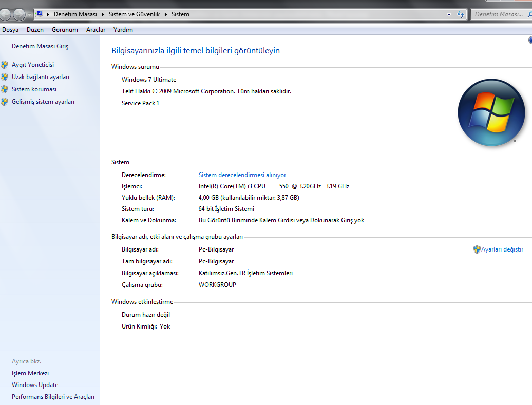Image resolution: width=532 pixels, height=405 pixels.
Task: Open Performans Bilgileri ve Araçları link
Action: [x=53, y=397]
